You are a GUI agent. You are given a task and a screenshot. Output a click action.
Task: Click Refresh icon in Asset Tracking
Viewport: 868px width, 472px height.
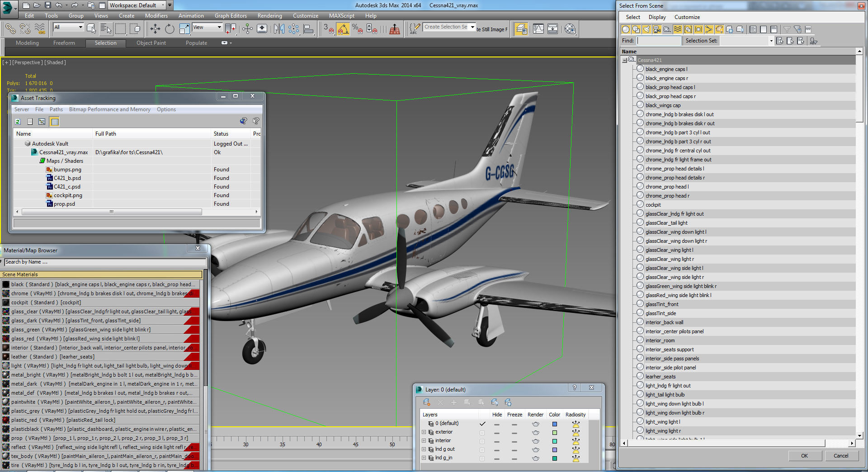pos(18,122)
